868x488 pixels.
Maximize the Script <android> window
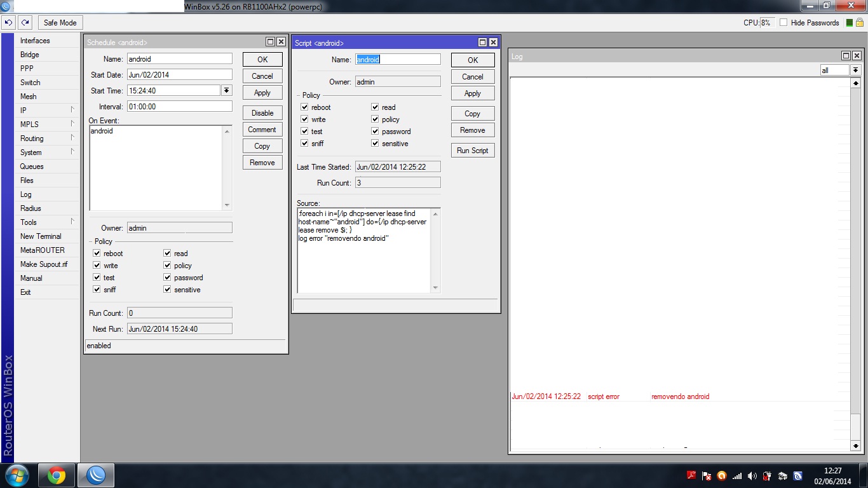coord(482,43)
